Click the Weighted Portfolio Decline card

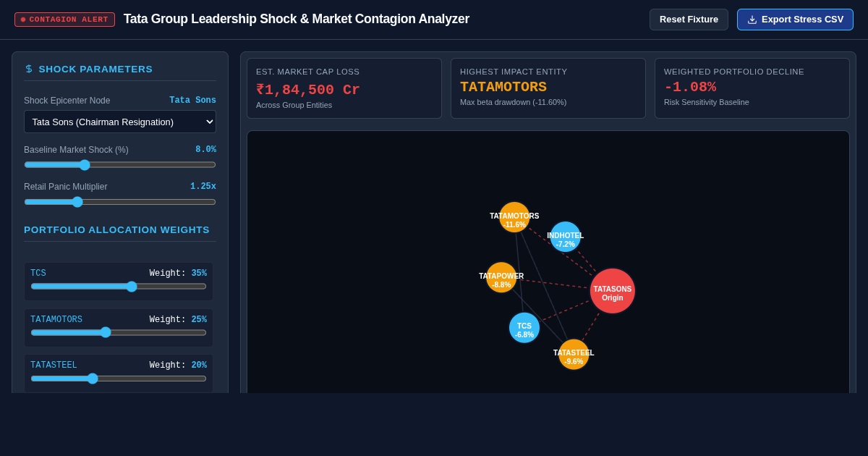tap(752, 88)
